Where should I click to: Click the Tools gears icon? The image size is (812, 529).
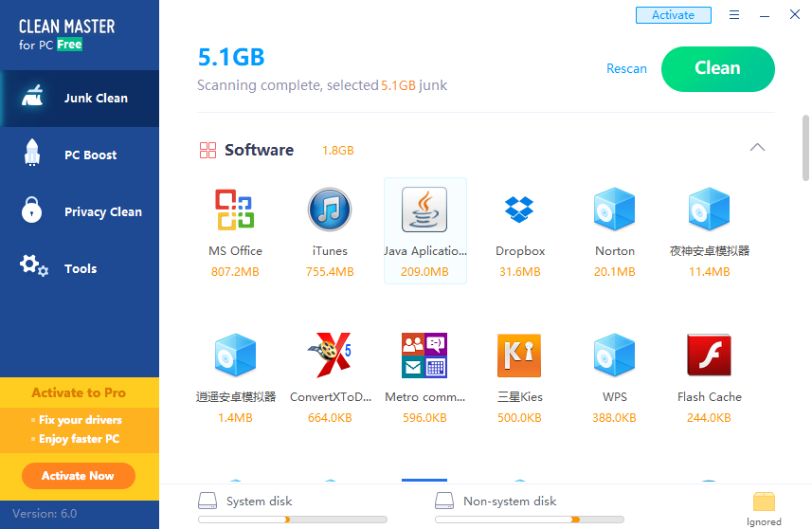(34, 265)
